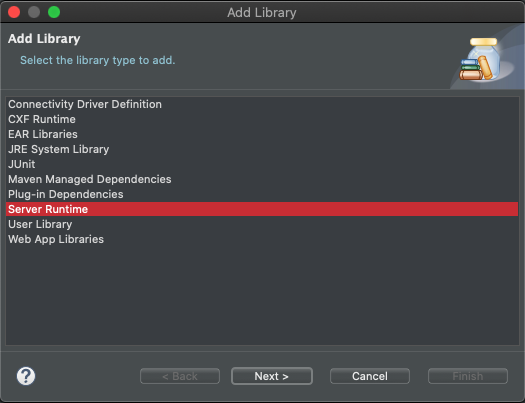Cancel the Add Library dialog

pyautogui.click(x=370, y=376)
